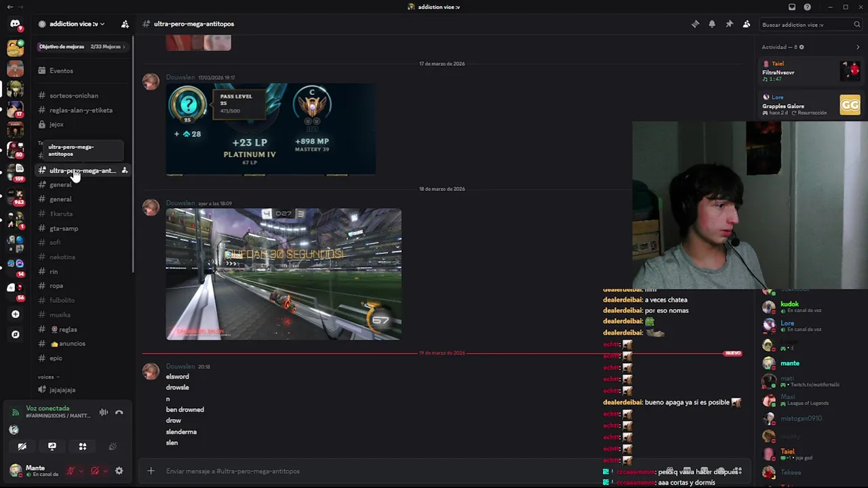Click voice connection signal icon

click(15, 412)
